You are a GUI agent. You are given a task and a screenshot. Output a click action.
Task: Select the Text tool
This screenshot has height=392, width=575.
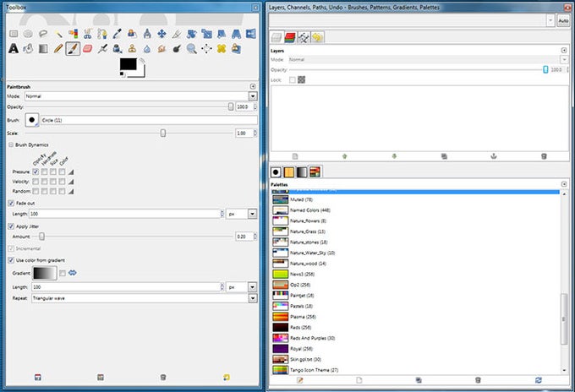(14, 49)
